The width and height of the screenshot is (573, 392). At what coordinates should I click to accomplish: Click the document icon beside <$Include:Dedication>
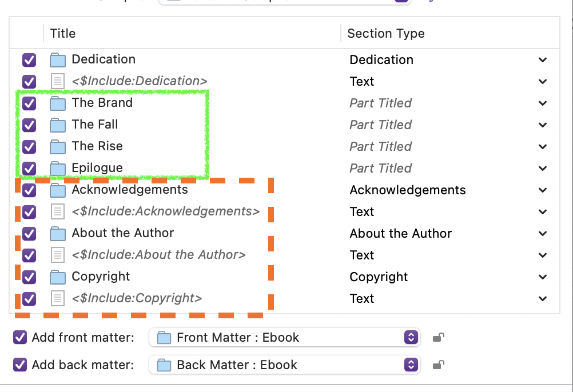pyautogui.click(x=58, y=81)
